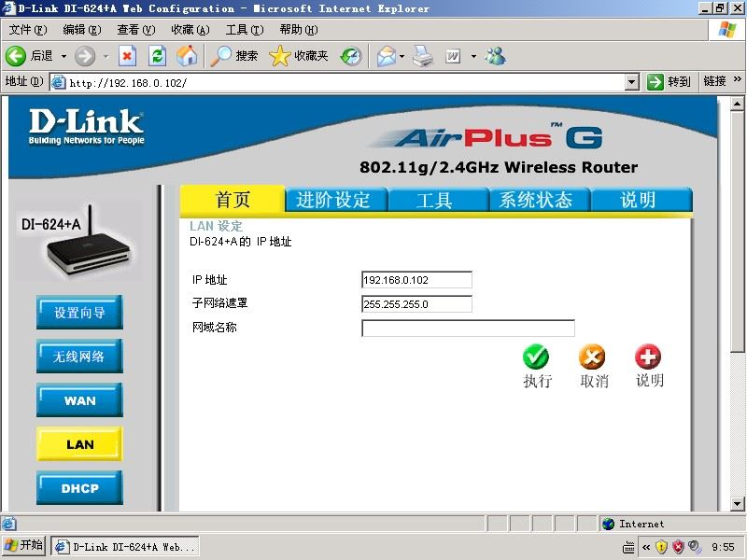747x560 pixels.
Task: Click the Stop loading icon
Action: (127, 56)
